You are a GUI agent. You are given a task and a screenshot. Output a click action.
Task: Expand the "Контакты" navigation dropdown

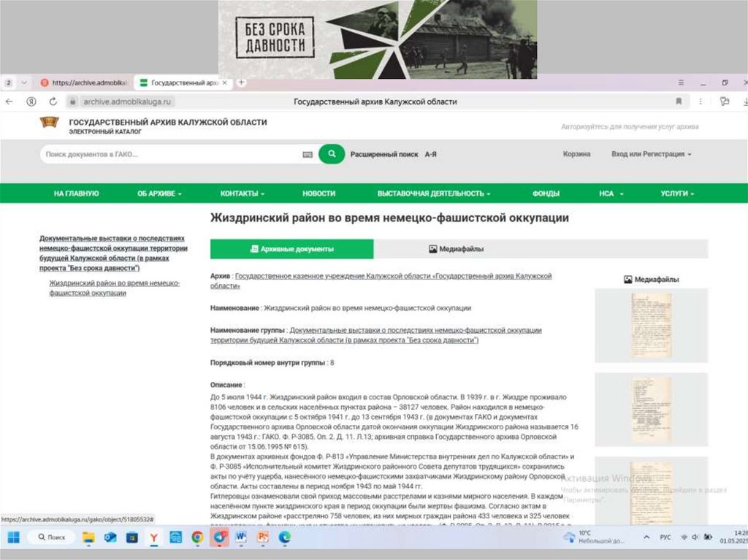pyautogui.click(x=243, y=193)
